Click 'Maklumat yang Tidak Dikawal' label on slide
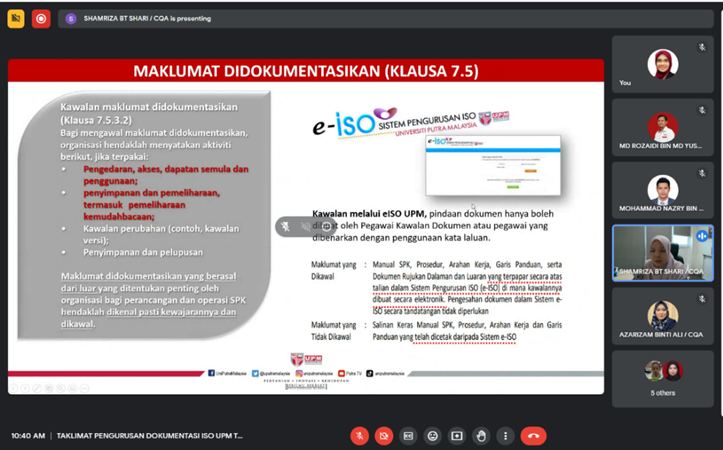 click(334, 331)
